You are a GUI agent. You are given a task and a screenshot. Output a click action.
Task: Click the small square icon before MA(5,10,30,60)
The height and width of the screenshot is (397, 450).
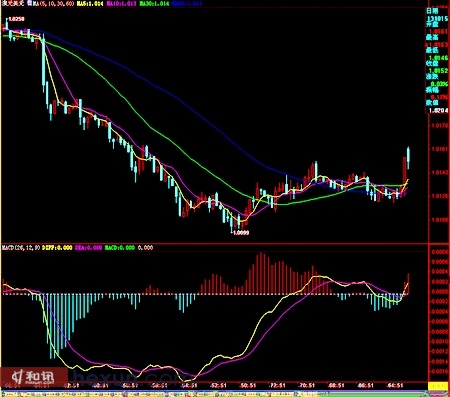29,4
